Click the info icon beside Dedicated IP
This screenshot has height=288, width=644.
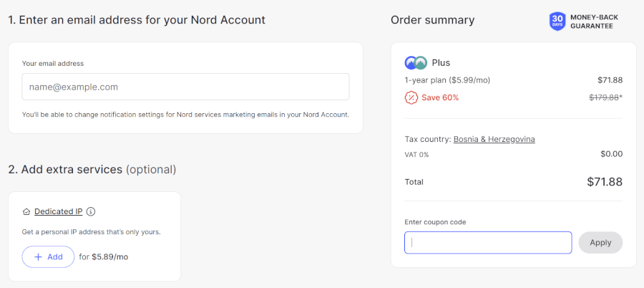(x=91, y=211)
